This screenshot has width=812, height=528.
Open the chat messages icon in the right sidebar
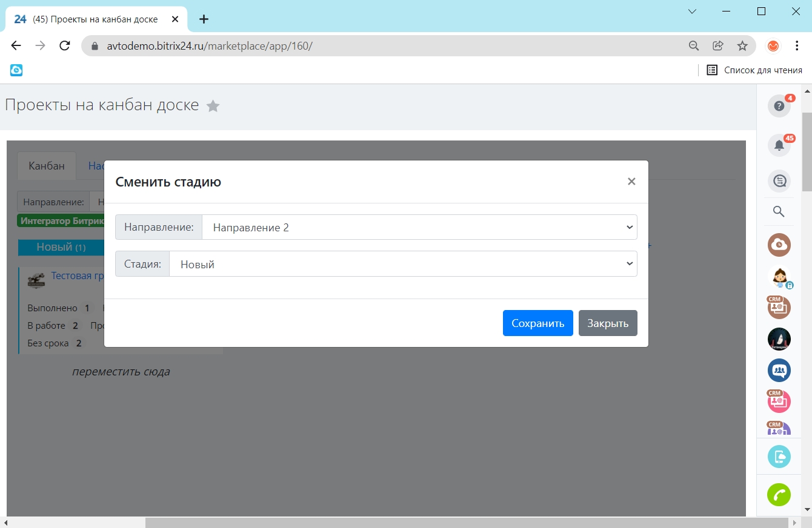click(779, 180)
